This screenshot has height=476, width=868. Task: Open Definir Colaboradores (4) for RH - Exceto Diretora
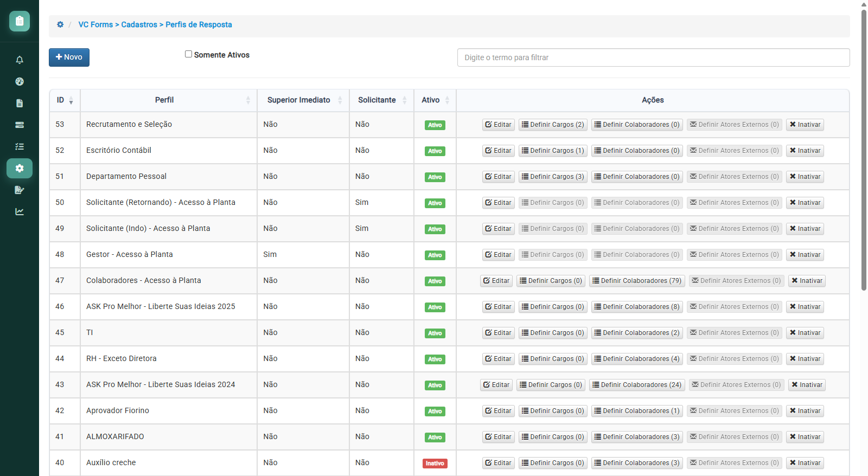coord(637,359)
